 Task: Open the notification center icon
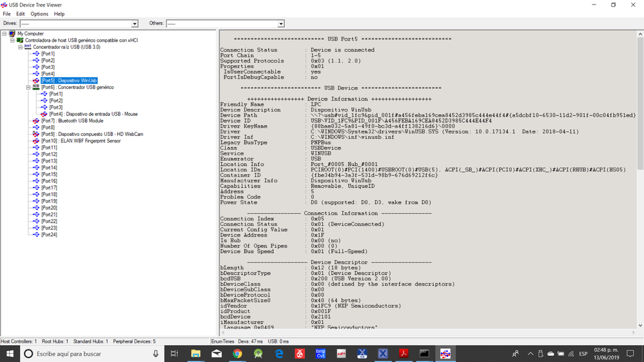pyautogui.click(x=630, y=354)
